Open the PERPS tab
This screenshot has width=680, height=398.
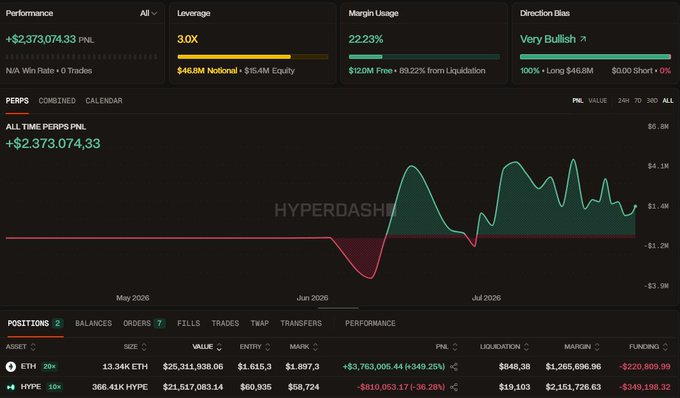click(17, 101)
